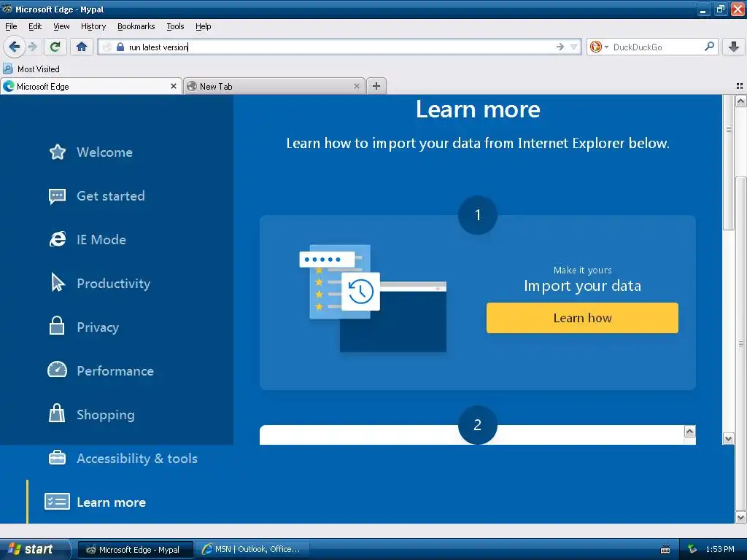Click the padlock site security icon
This screenshot has width=747, height=560.
pyautogui.click(x=120, y=47)
